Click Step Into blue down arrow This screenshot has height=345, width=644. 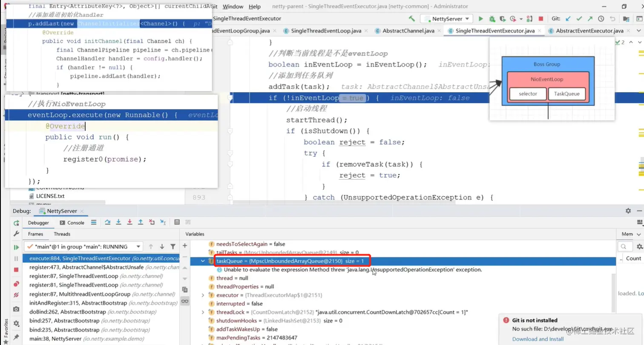point(118,223)
